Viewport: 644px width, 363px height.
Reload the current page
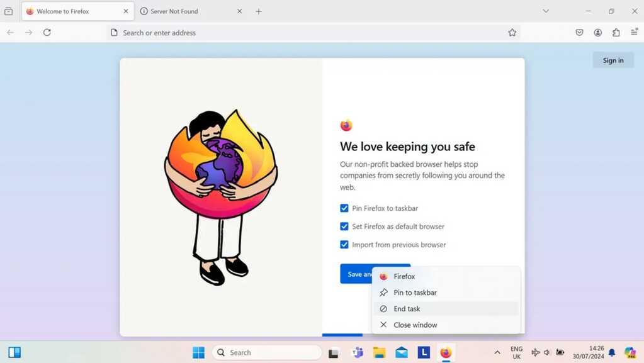(x=47, y=32)
